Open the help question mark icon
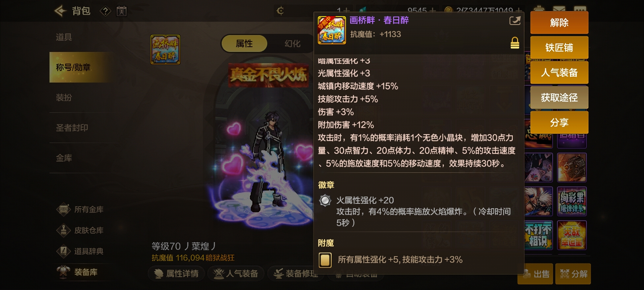 [x=105, y=11]
